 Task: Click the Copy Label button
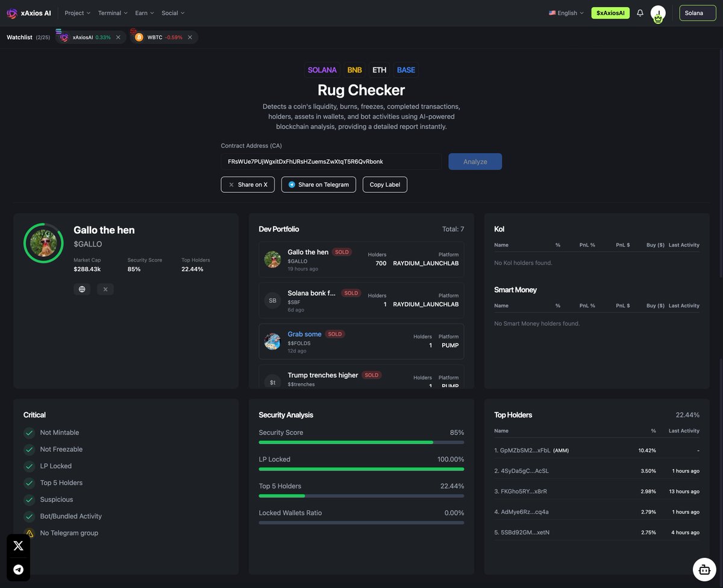[x=385, y=184]
